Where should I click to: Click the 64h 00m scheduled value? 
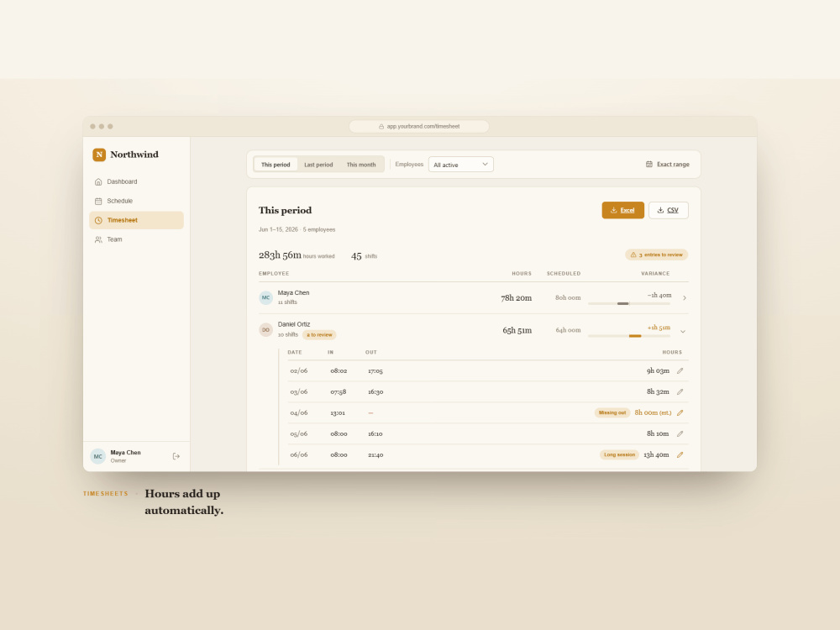click(x=568, y=330)
